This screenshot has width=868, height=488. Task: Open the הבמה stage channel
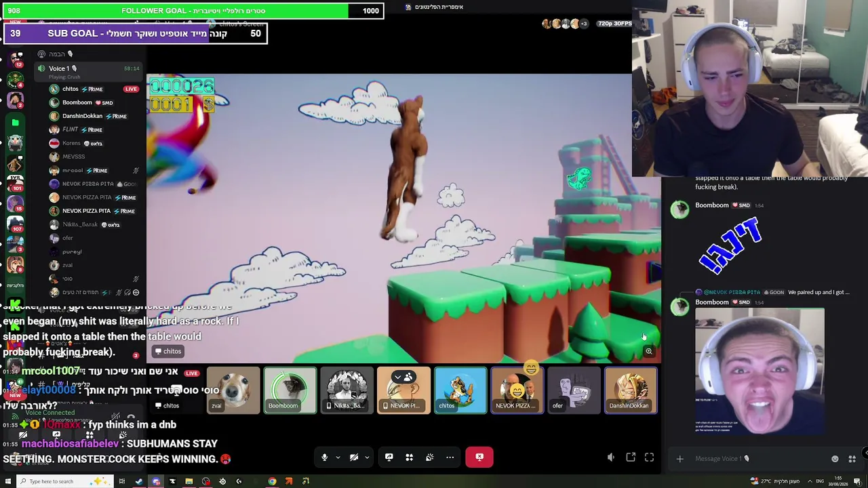click(88, 54)
